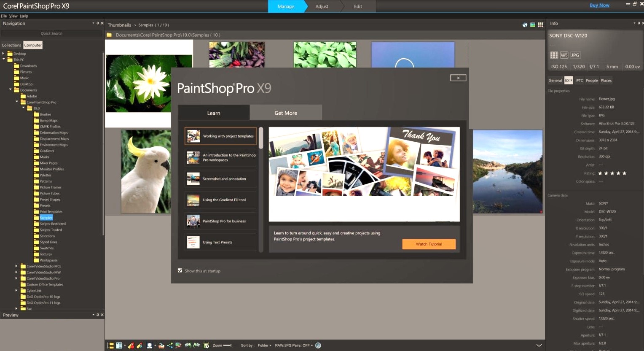Collapse the Documents folder node
This screenshot has width=644, height=351.
click(11, 89)
